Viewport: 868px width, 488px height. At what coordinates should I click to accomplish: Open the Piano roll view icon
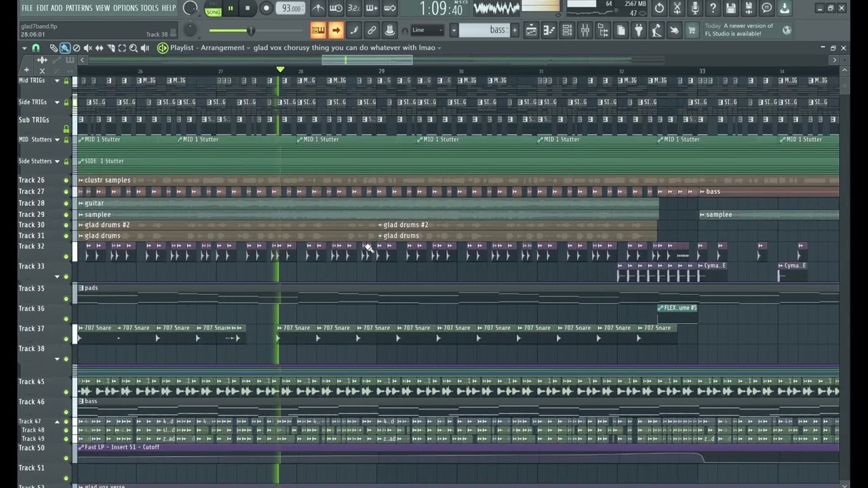click(549, 30)
